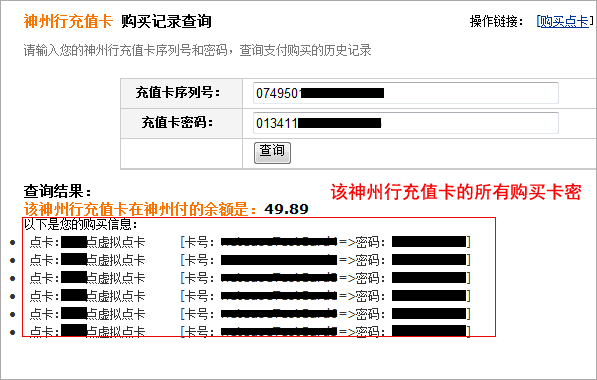This screenshot has height=380, width=597.
Task: Select the 购买记录查询 heading text
Action: [x=166, y=21]
